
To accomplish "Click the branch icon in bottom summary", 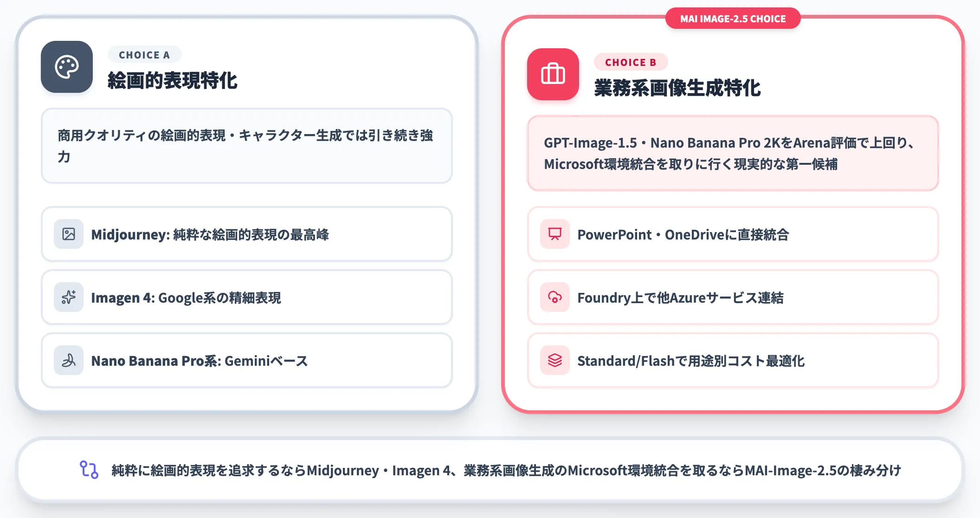I will click(x=89, y=470).
